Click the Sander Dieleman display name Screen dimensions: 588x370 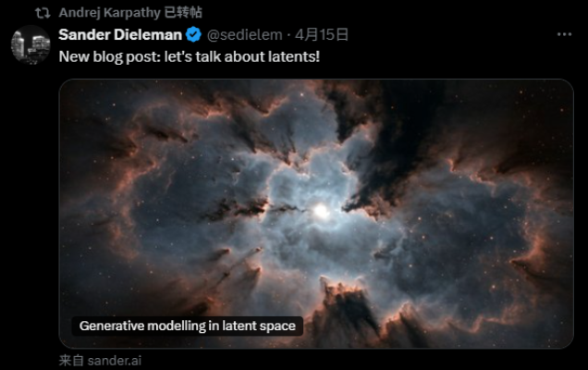pyautogui.click(x=120, y=35)
